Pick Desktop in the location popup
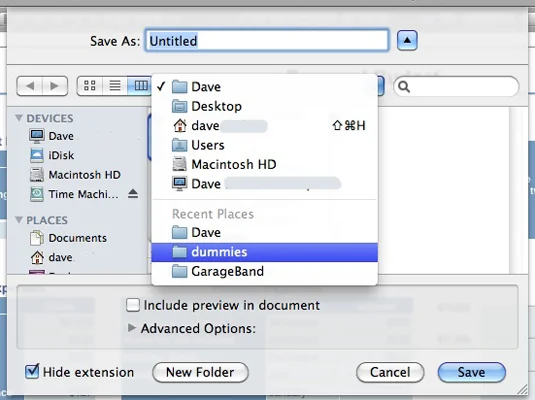The width and height of the screenshot is (535, 400). [x=264, y=106]
